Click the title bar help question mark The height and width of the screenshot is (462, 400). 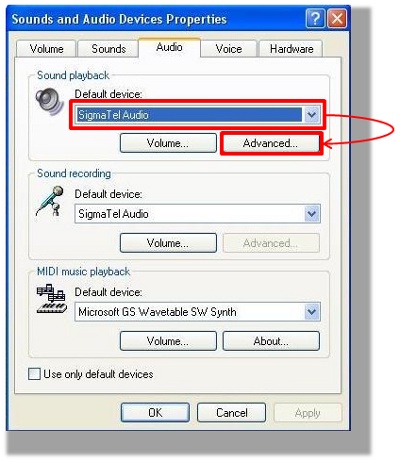coord(315,18)
